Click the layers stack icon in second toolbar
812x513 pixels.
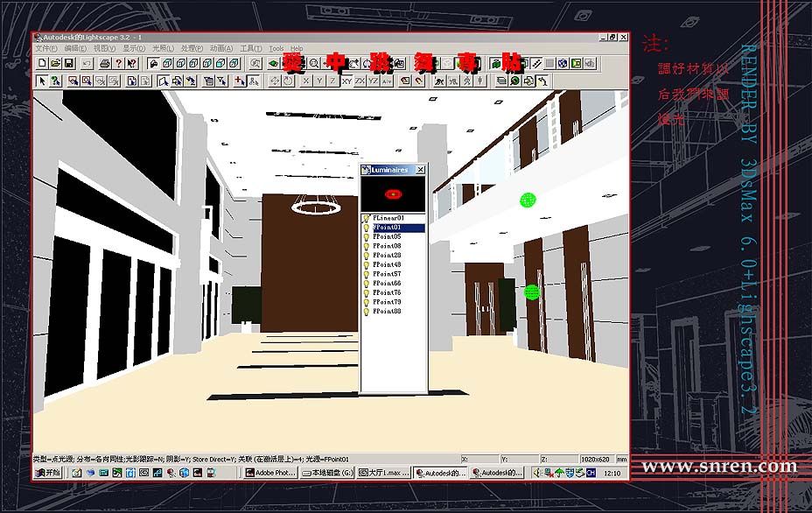501,81
